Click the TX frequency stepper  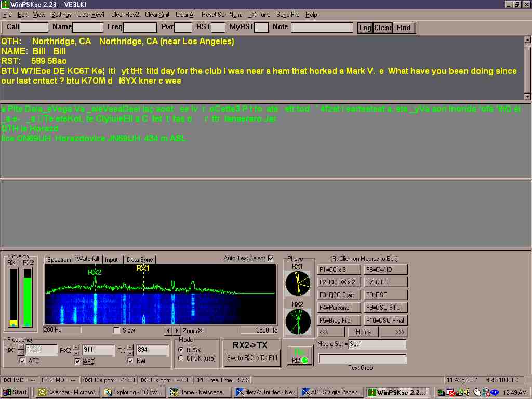(x=130, y=350)
